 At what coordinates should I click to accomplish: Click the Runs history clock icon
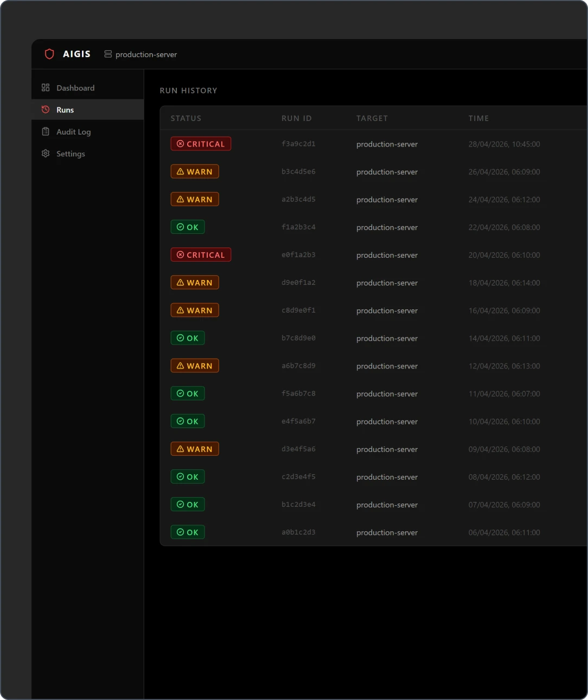pos(46,110)
